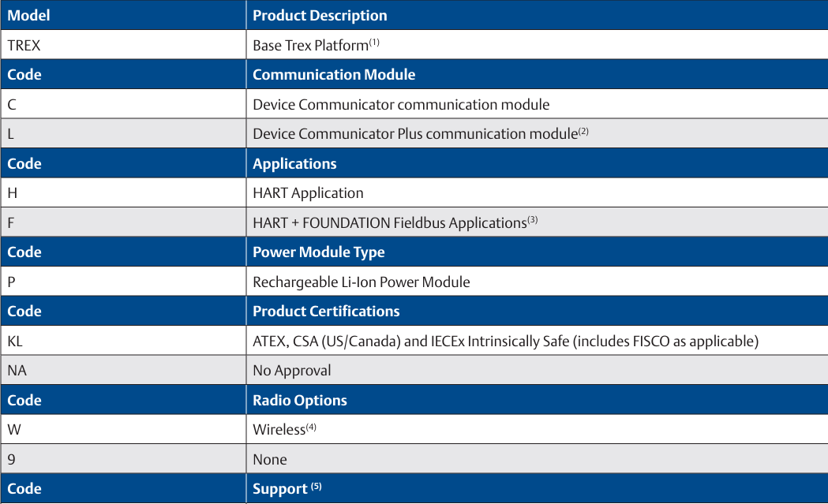The width and height of the screenshot is (828, 504).
Task: Click 'No Approval' description
Action: [291, 371]
